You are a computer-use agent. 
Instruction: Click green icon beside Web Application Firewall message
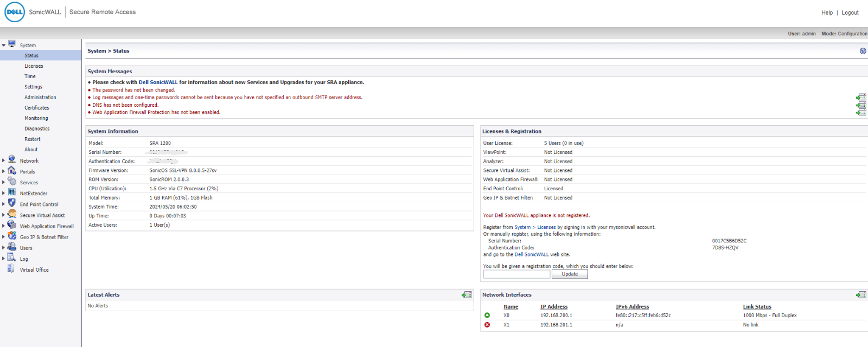click(861, 112)
